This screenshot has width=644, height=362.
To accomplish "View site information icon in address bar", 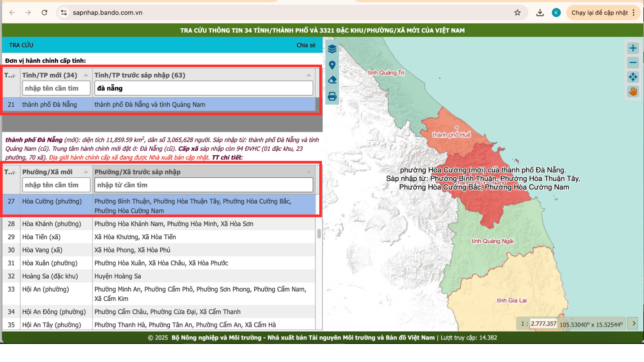I will click(64, 13).
